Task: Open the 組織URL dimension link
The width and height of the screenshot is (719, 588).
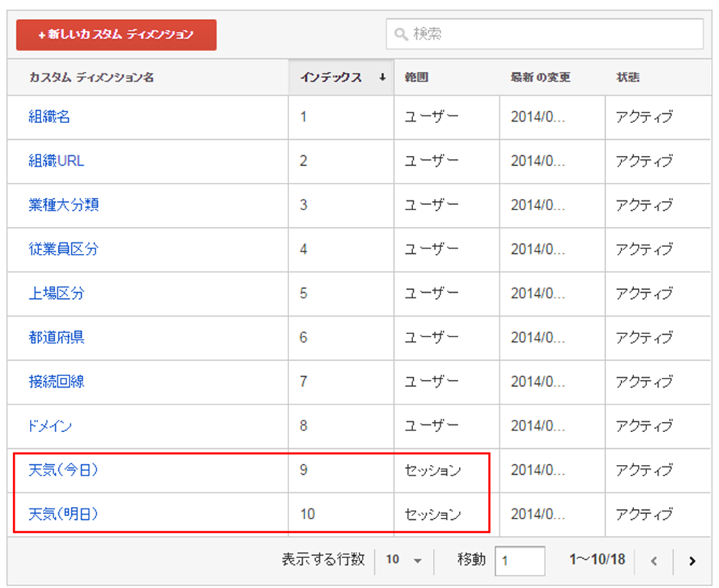Action: click(x=56, y=161)
